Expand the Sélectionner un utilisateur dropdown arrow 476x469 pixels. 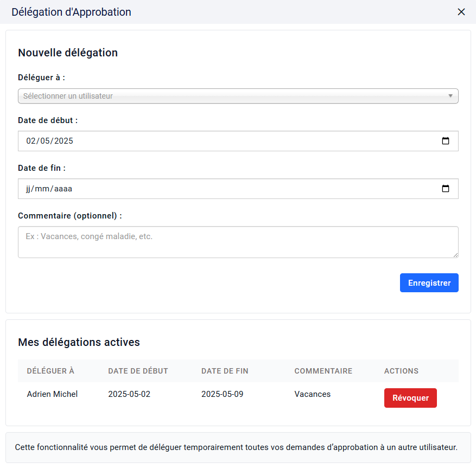point(450,96)
